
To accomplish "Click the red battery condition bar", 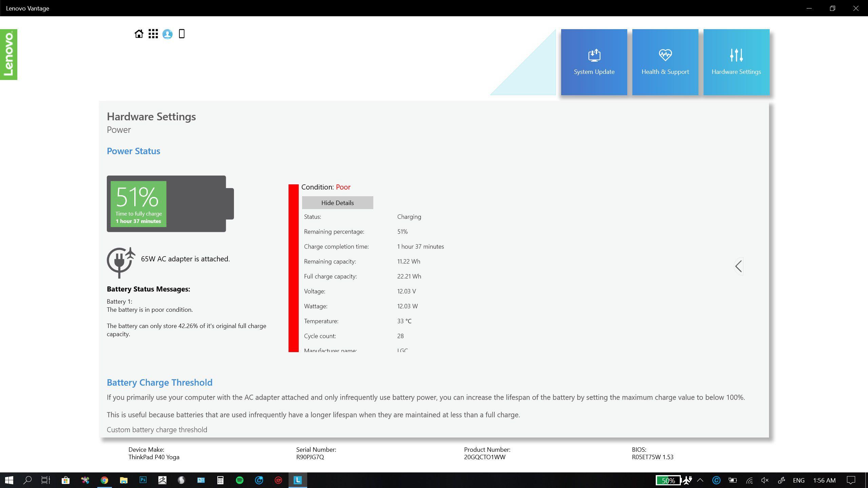I will coord(293,268).
